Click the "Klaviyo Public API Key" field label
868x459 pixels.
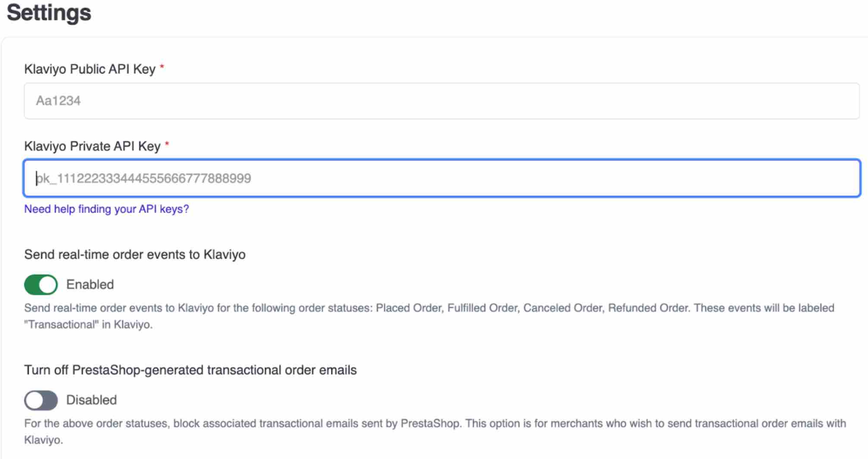click(x=90, y=69)
